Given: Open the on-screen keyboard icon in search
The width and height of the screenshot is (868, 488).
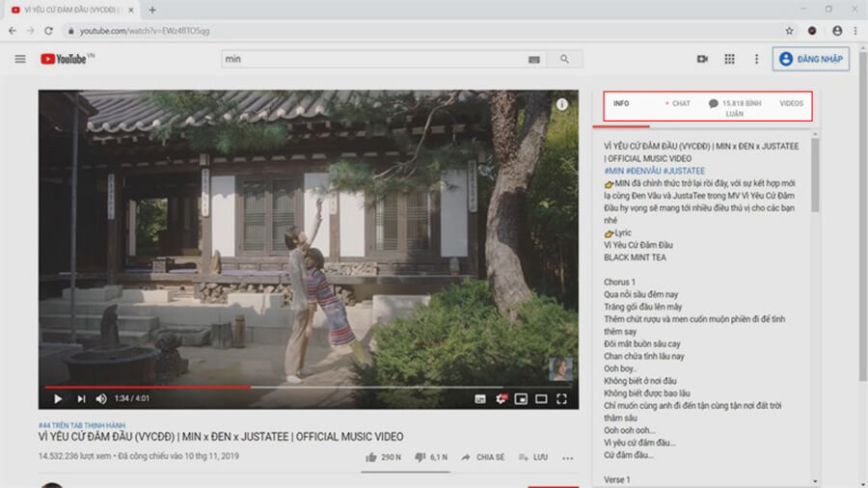Looking at the screenshot, I should coord(533,59).
